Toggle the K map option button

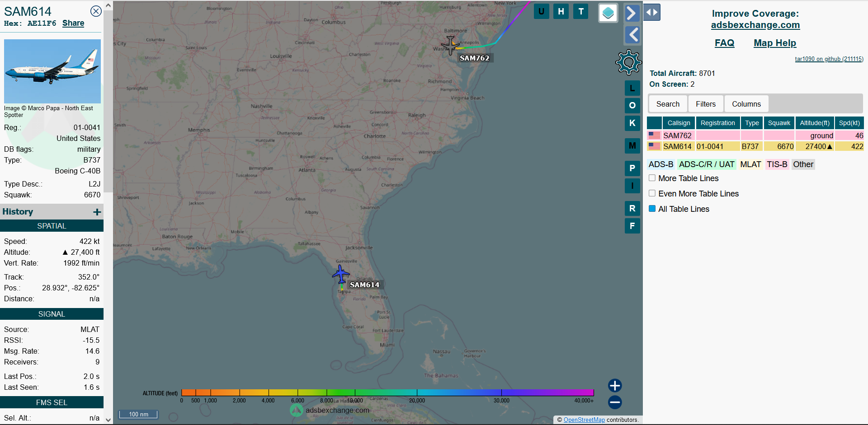(632, 123)
